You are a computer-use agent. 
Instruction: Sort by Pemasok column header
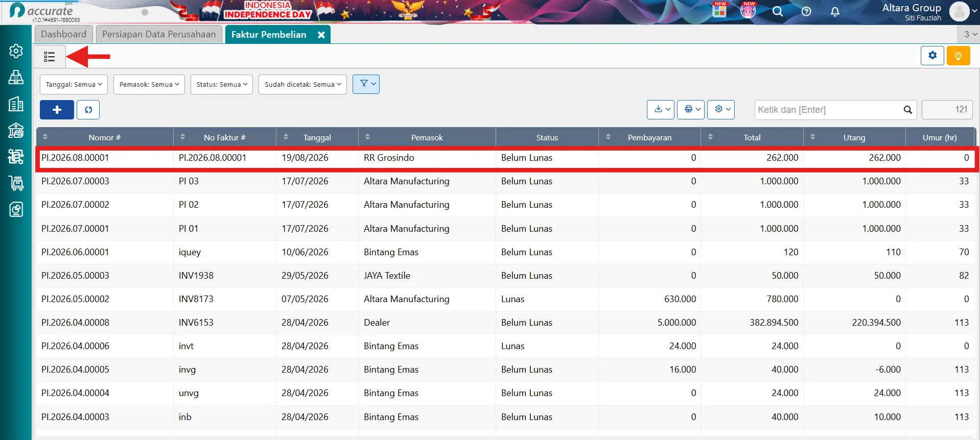427,137
